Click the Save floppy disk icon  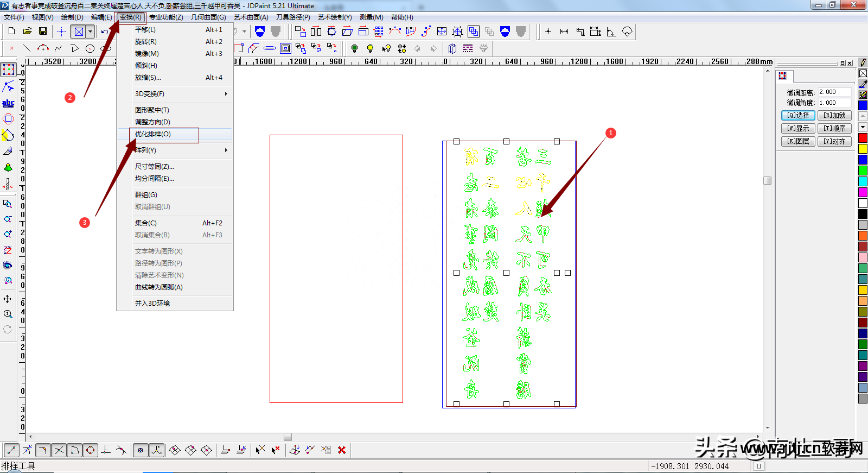click(43, 31)
